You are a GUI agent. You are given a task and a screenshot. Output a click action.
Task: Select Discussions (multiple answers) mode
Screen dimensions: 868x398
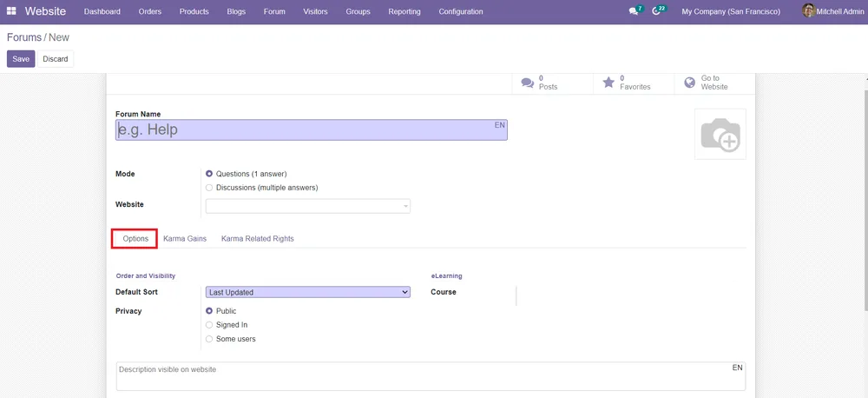point(208,188)
